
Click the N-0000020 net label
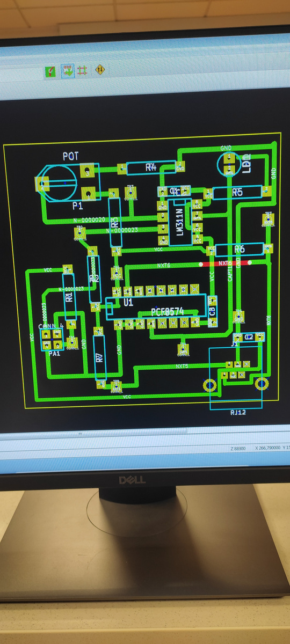point(89,220)
